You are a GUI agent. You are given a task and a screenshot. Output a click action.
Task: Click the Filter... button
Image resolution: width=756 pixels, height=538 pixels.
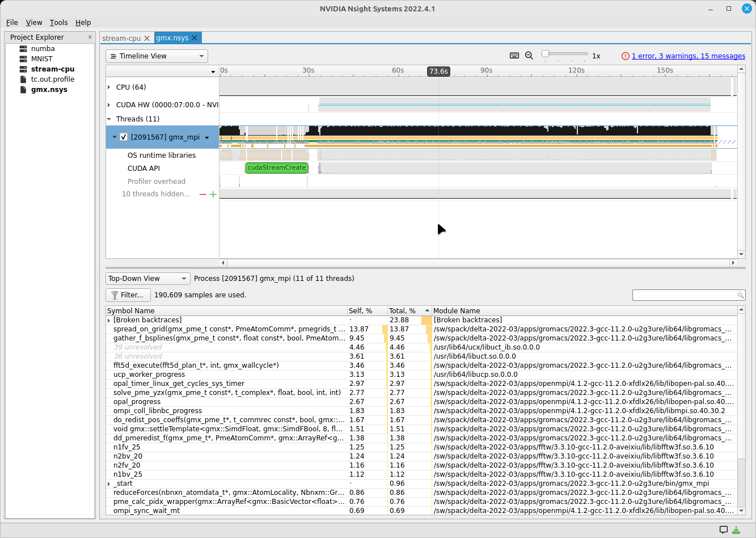tap(128, 295)
